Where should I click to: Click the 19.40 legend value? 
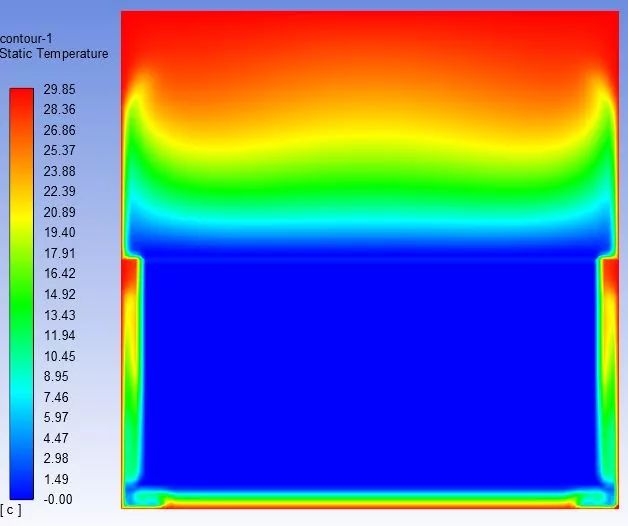(59, 232)
